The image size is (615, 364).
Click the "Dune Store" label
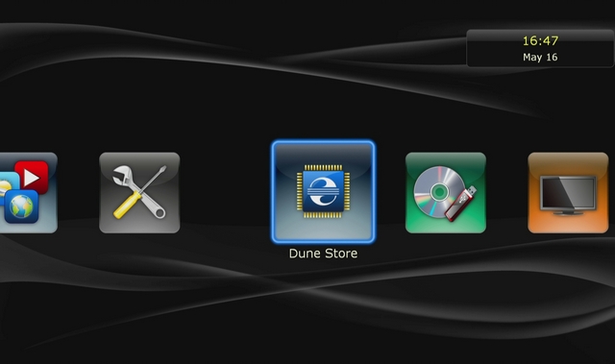pos(323,254)
